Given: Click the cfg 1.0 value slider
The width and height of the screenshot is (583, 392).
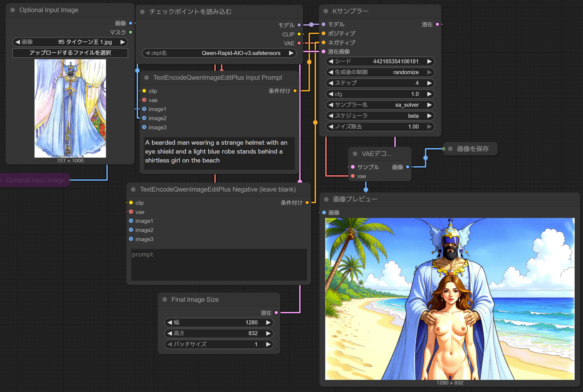Looking at the screenshot, I should point(380,94).
